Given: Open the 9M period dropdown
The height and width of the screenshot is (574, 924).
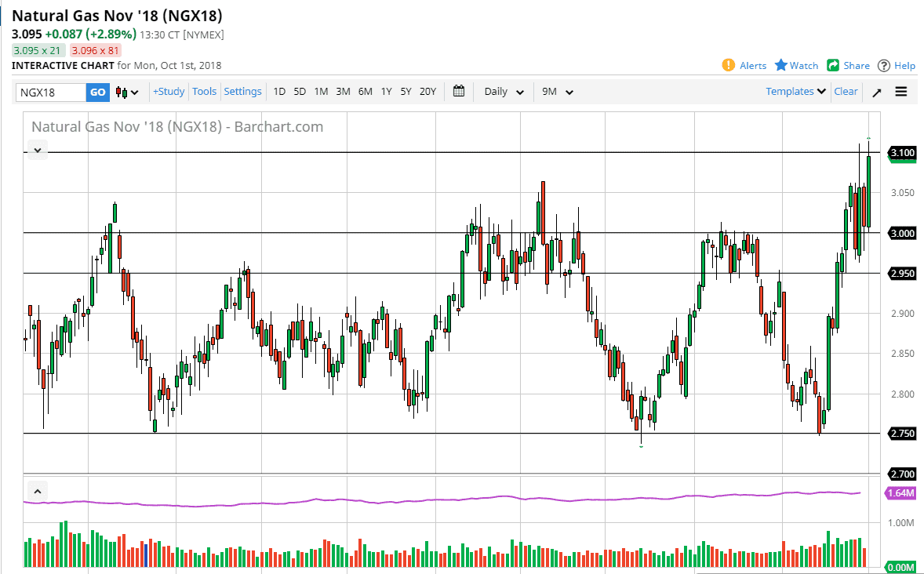Looking at the screenshot, I should tap(558, 92).
